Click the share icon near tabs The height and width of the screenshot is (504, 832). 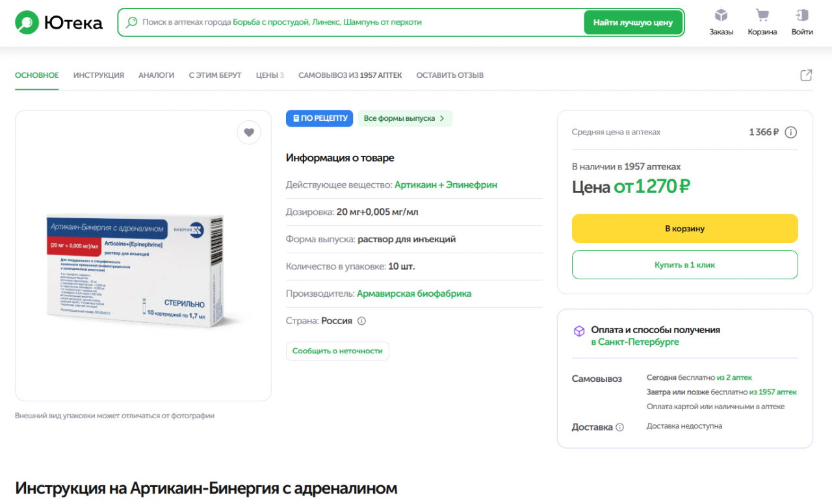tap(806, 75)
